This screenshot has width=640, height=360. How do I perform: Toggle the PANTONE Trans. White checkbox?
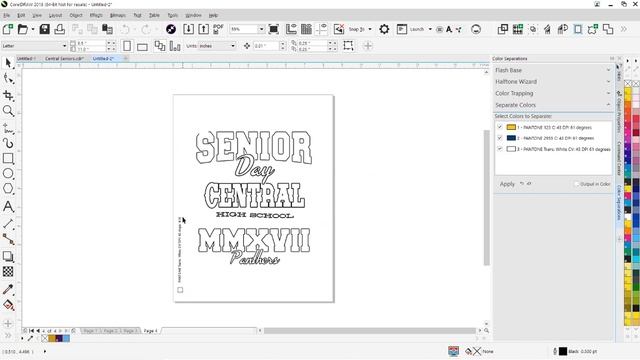[x=500, y=149]
